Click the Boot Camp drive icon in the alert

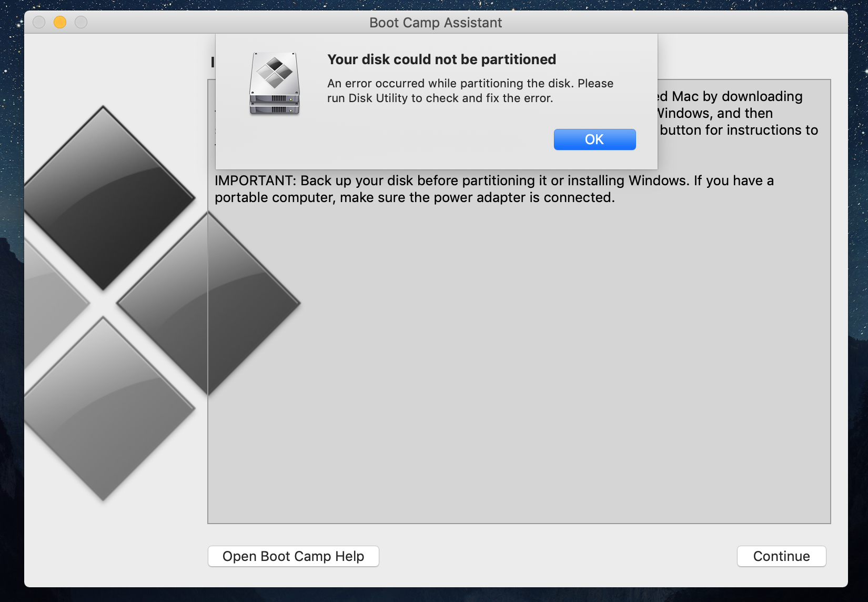click(x=275, y=84)
